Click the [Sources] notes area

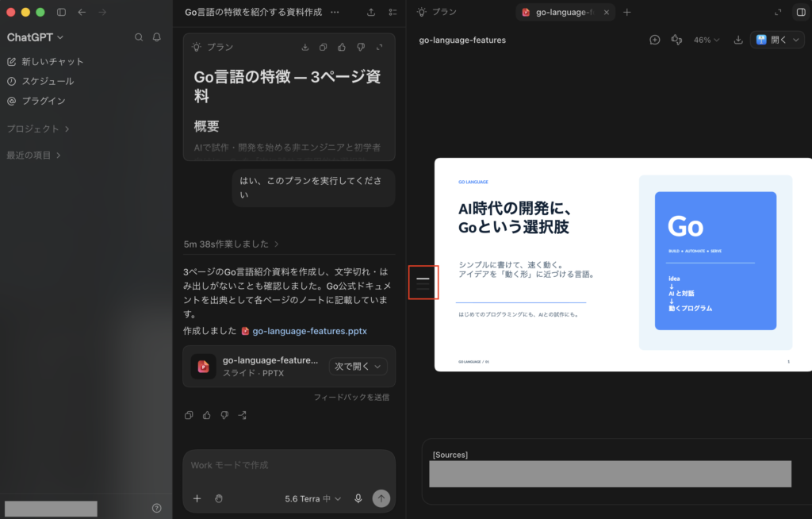click(x=616, y=471)
